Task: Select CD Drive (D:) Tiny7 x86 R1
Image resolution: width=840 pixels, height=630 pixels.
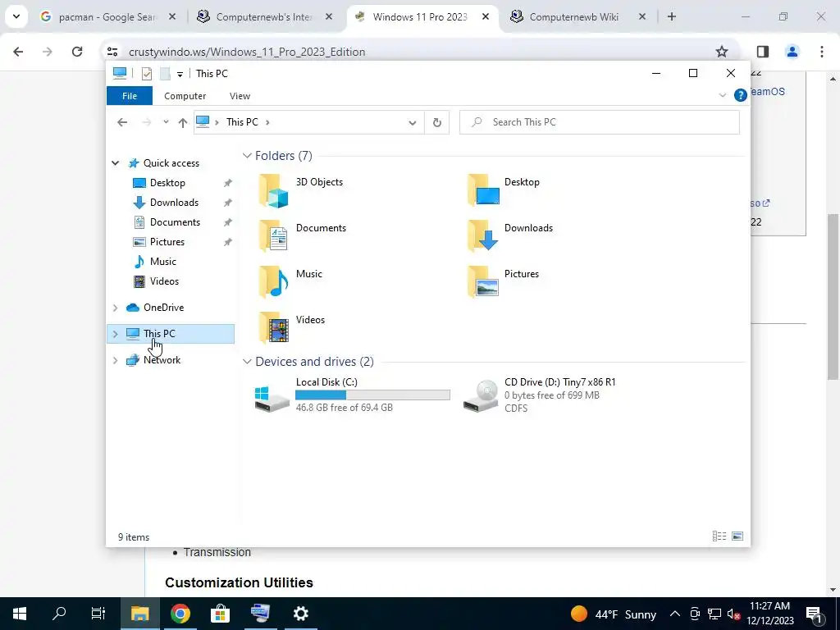Action: (540, 395)
